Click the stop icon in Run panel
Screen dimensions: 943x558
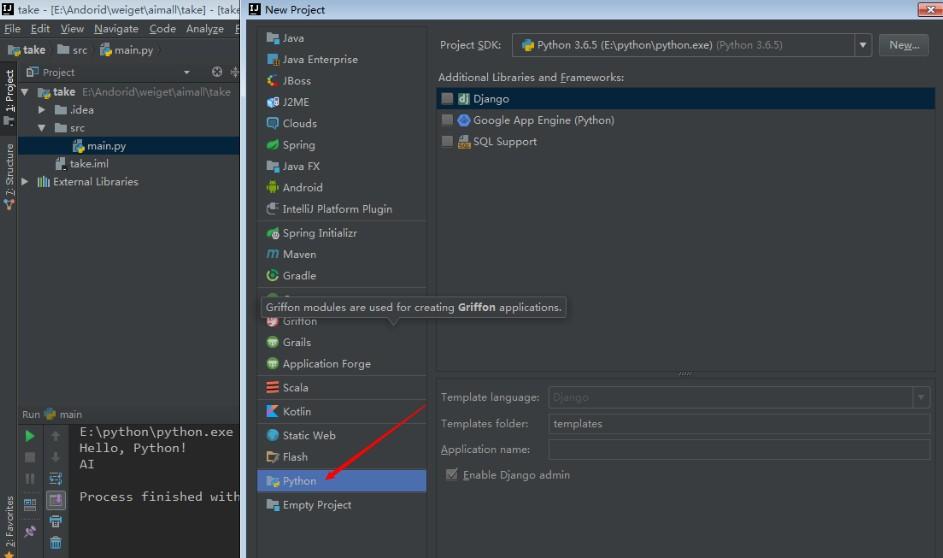click(x=29, y=458)
